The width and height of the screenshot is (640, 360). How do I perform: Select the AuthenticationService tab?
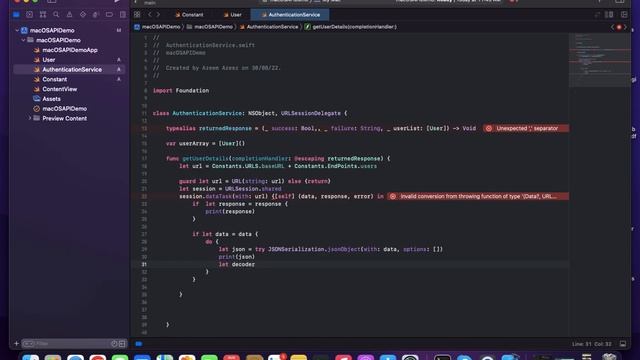pos(290,15)
